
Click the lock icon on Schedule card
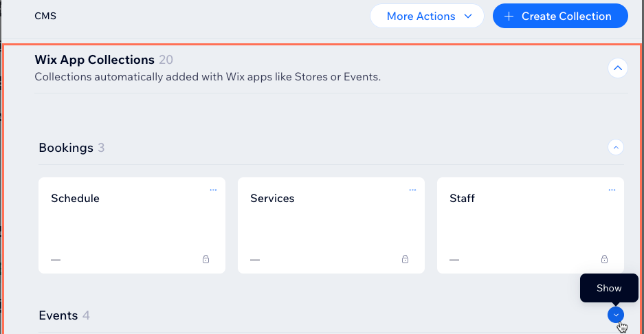[206, 259]
